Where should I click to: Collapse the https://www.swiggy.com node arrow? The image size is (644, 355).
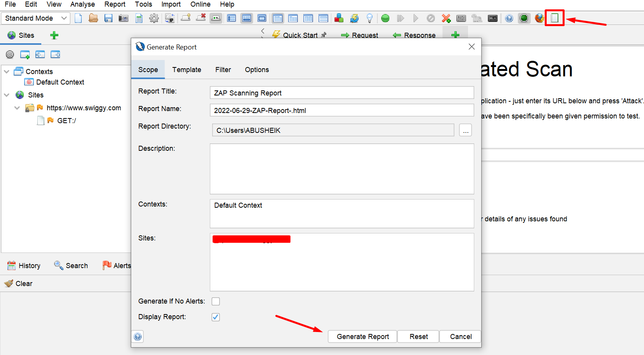coord(17,108)
